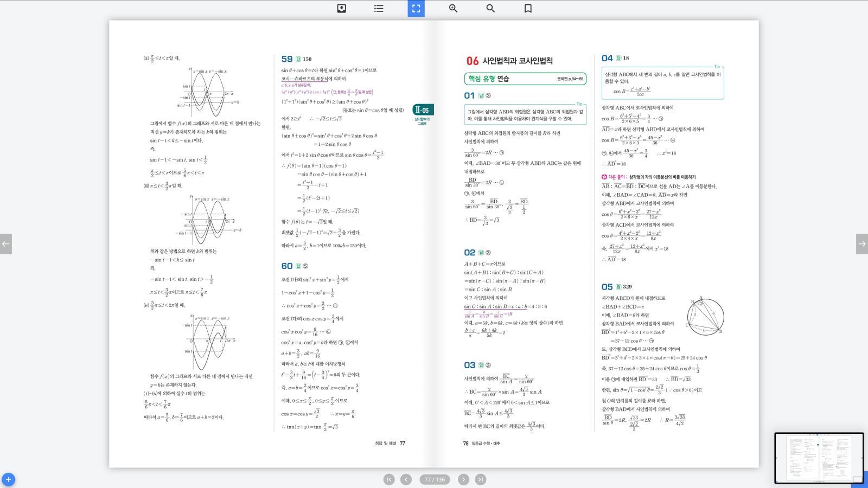This screenshot has width=868, height=488.
Task: Click the zoom-in magnifier icon
Action: tap(453, 8)
